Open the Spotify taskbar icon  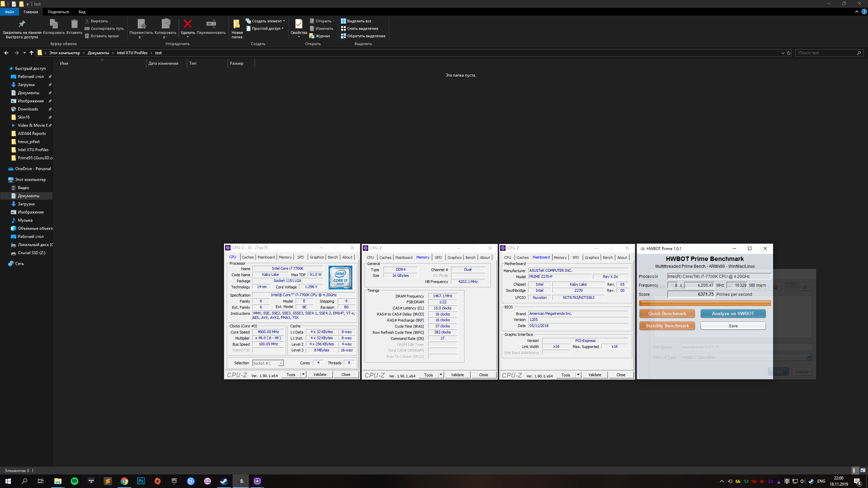coord(75,481)
